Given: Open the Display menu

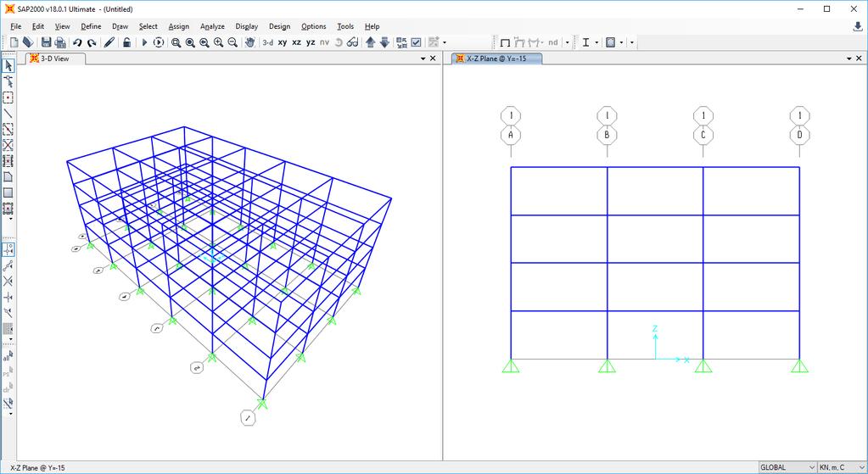Looking at the screenshot, I should [246, 26].
